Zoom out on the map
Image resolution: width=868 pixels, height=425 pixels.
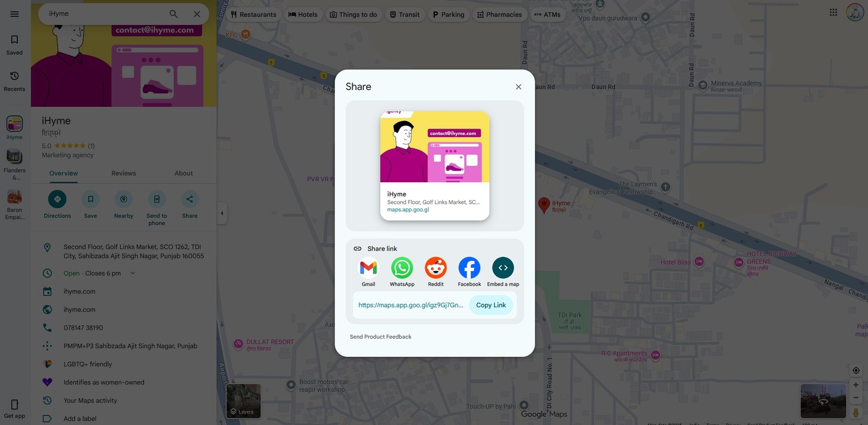[856, 398]
